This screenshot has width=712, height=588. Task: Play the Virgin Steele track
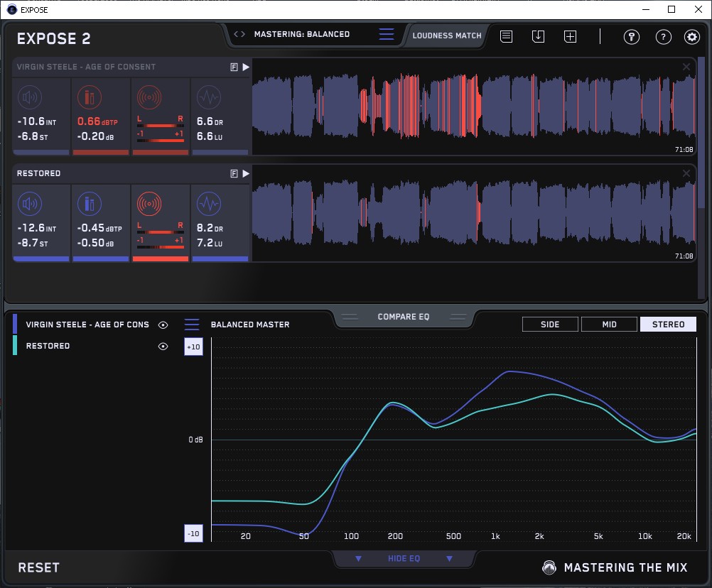coord(246,67)
